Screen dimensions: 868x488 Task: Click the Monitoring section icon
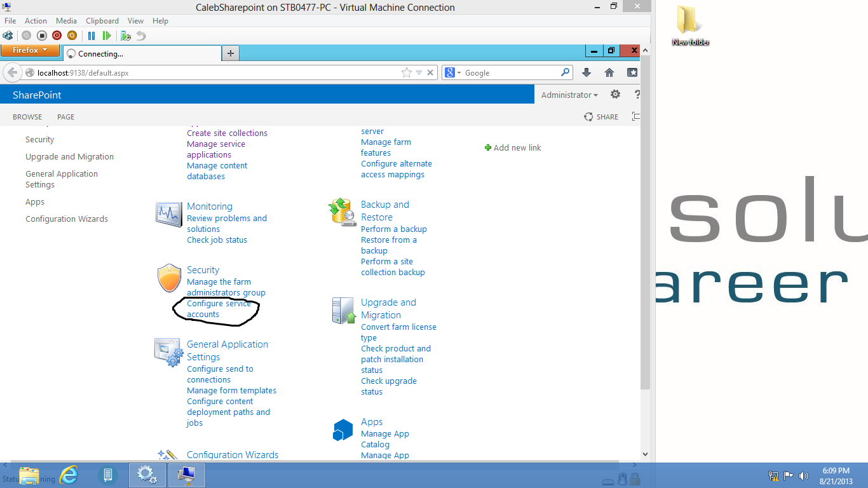[169, 214]
